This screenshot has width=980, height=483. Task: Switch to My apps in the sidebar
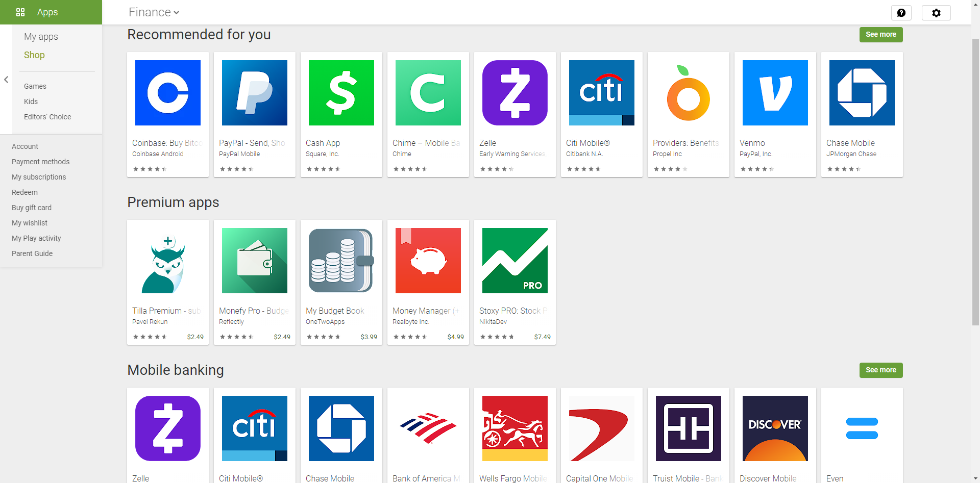tap(41, 36)
